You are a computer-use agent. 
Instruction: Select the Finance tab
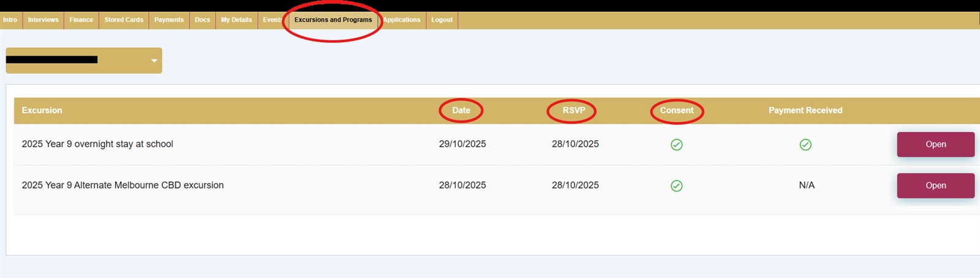pyautogui.click(x=81, y=20)
